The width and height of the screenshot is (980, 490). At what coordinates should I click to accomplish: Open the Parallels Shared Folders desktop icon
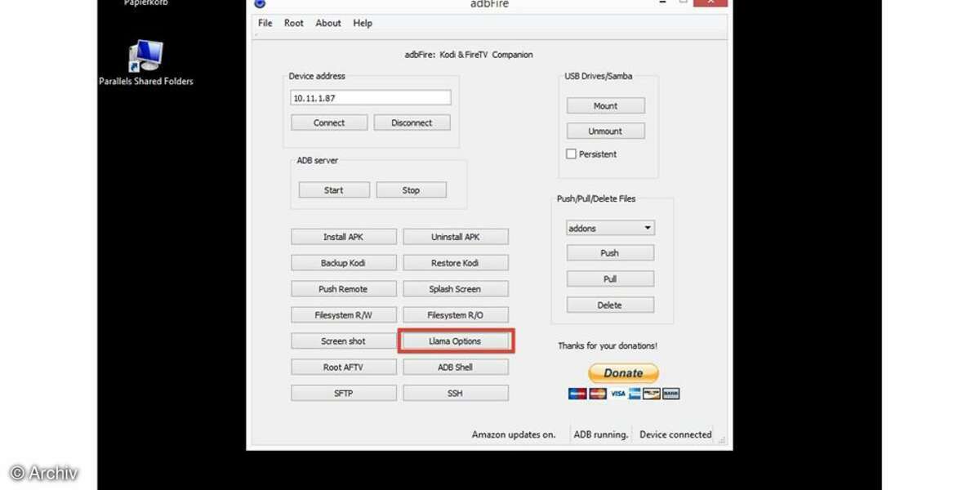click(146, 63)
